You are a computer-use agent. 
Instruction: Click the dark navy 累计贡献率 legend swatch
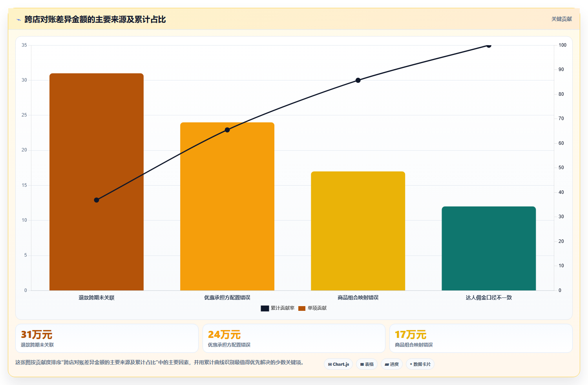(x=265, y=308)
